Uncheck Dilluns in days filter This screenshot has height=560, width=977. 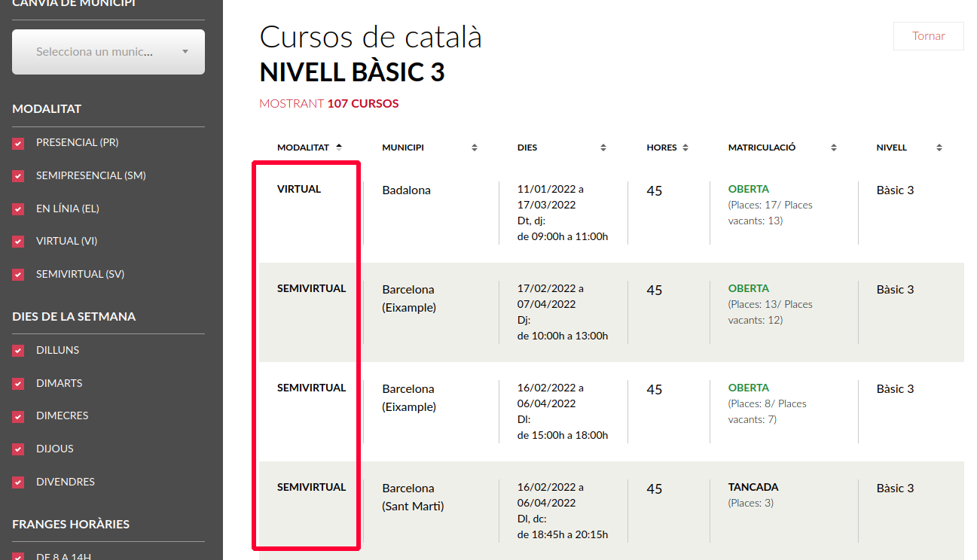tap(19, 351)
